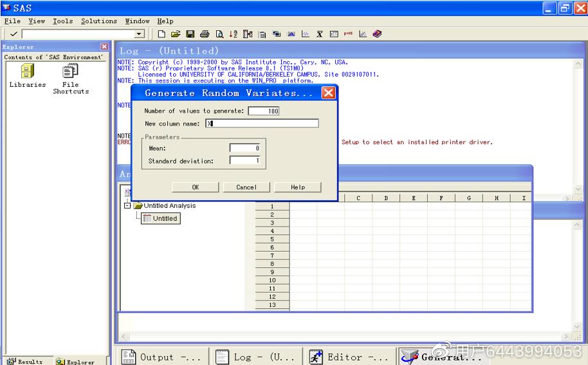
Task: Collapse the Untitled Analysis tree node
Action: (x=127, y=206)
